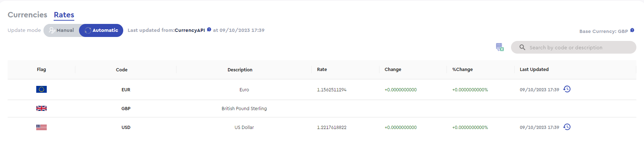The height and width of the screenshot is (154, 644).
Task: Open rate history for EUR row
Action: click(x=567, y=89)
